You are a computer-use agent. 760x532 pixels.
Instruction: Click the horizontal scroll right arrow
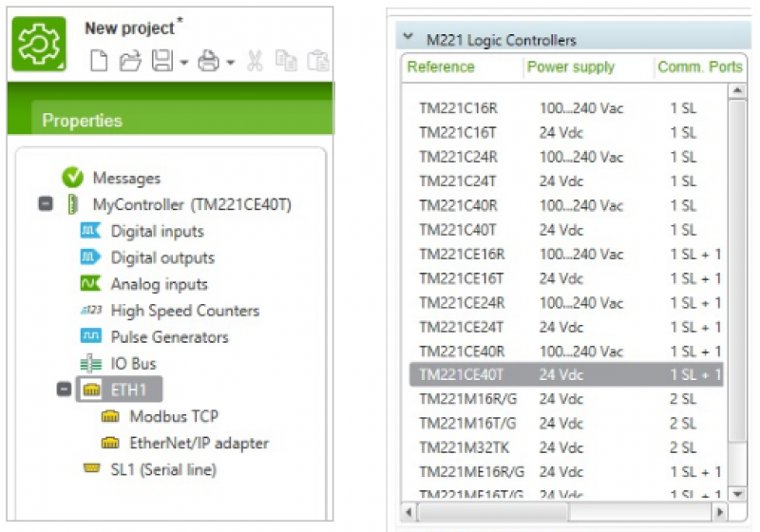coord(720,512)
